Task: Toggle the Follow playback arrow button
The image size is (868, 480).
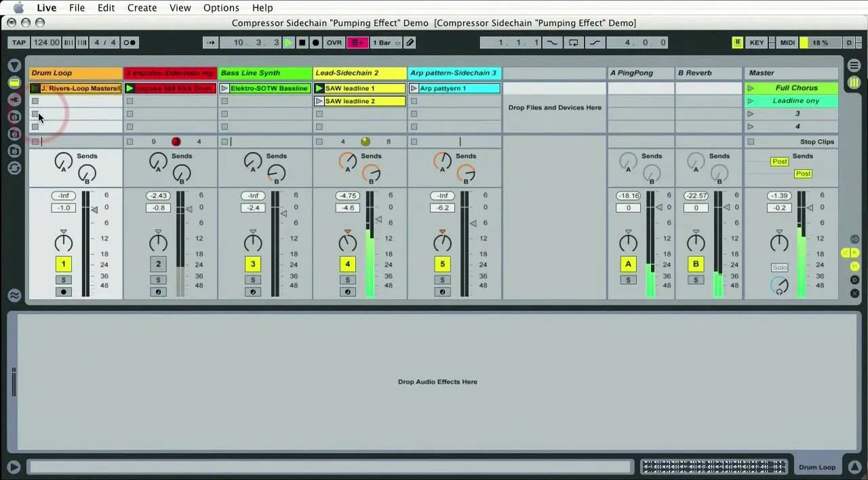Action: pos(211,43)
